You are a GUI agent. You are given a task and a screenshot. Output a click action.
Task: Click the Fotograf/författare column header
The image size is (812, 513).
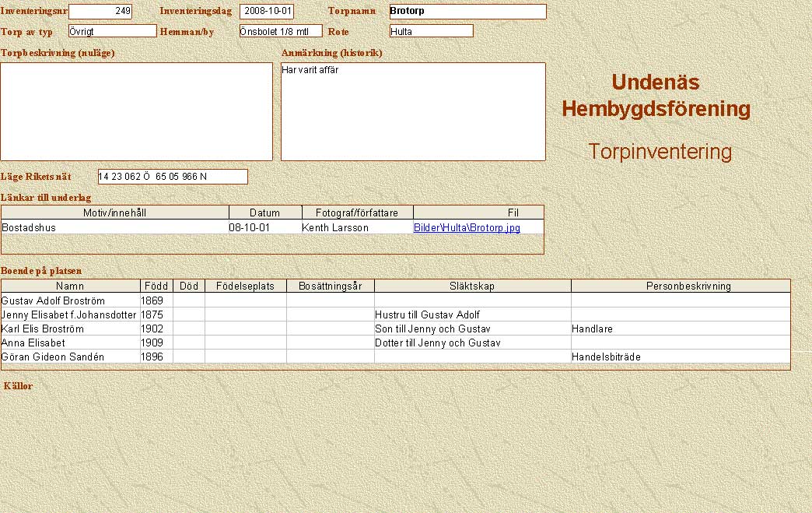(x=357, y=213)
